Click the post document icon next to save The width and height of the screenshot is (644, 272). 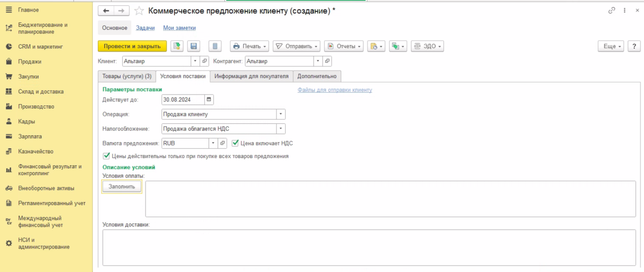pos(177,46)
